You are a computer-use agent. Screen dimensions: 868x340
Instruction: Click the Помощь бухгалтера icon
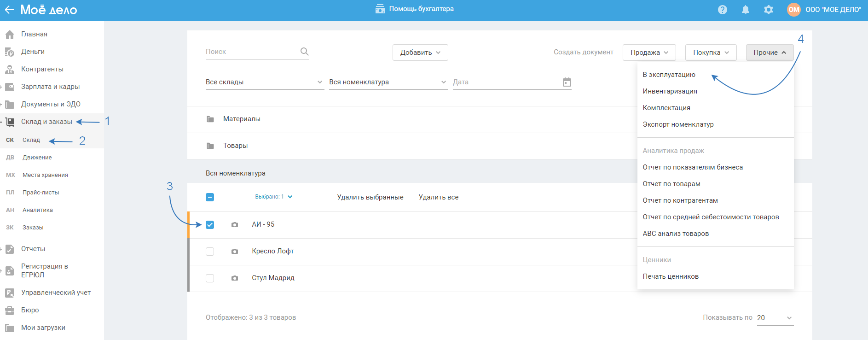pyautogui.click(x=380, y=9)
